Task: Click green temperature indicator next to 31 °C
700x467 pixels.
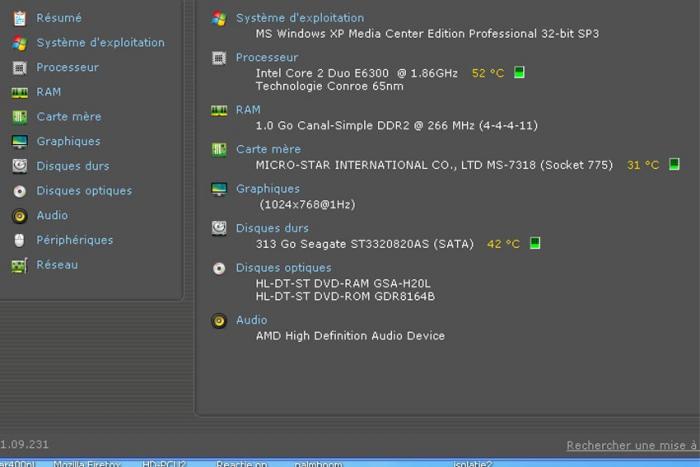Action: 674,164
